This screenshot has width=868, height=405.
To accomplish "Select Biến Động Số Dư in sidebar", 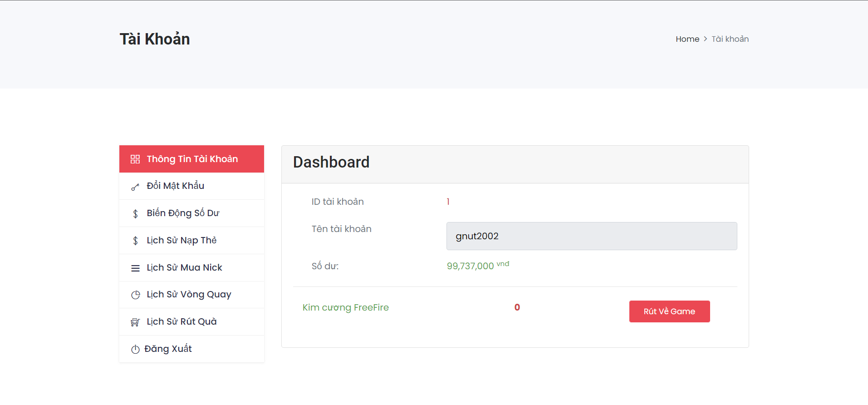I will click(191, 213).
